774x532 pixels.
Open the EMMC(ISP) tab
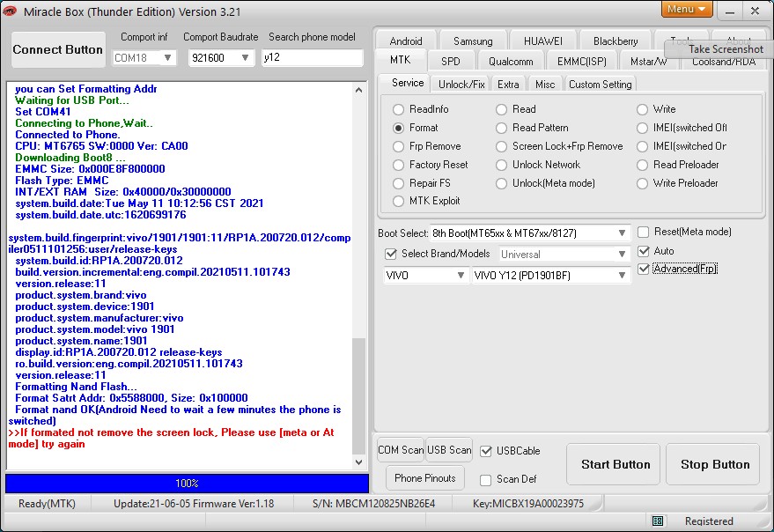(x=581, y=62)
